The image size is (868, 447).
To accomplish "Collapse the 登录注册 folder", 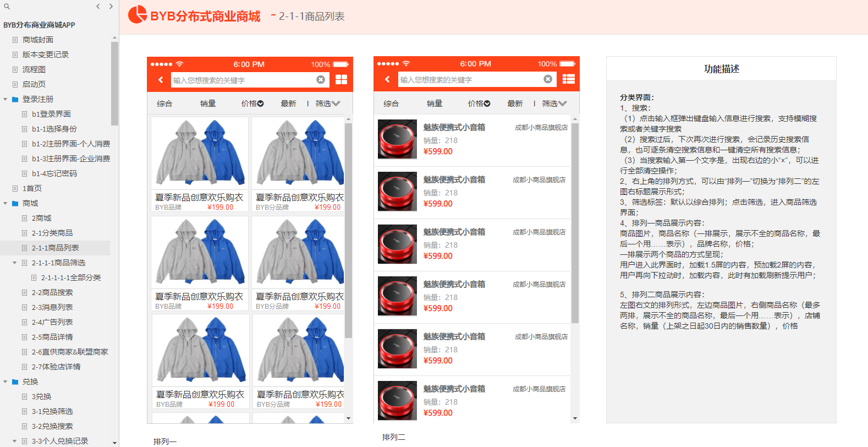I will coord(6,100).
